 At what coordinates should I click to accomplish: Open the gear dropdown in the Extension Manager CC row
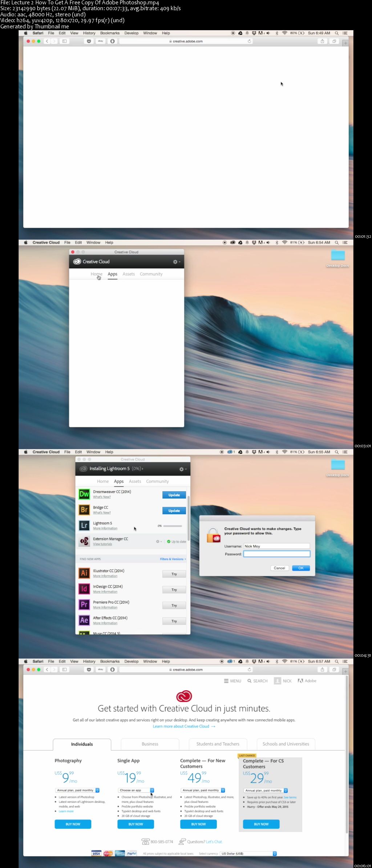[x=159, y=541]
